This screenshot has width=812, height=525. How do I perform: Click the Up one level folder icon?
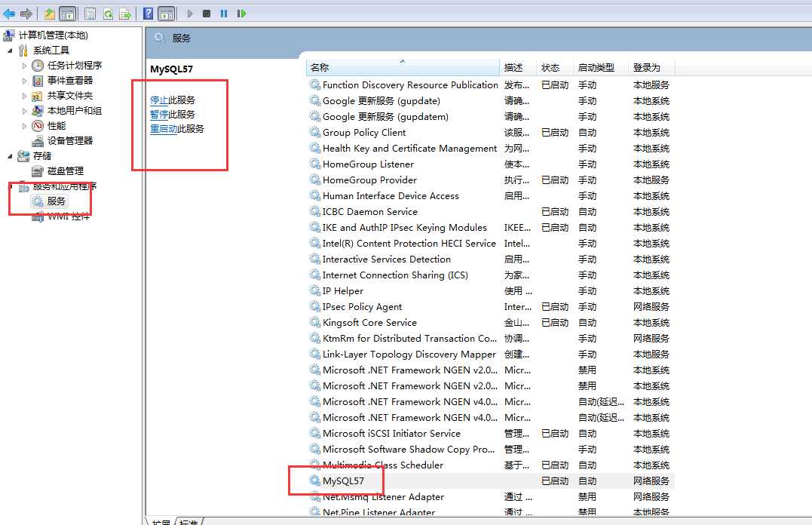49,14
